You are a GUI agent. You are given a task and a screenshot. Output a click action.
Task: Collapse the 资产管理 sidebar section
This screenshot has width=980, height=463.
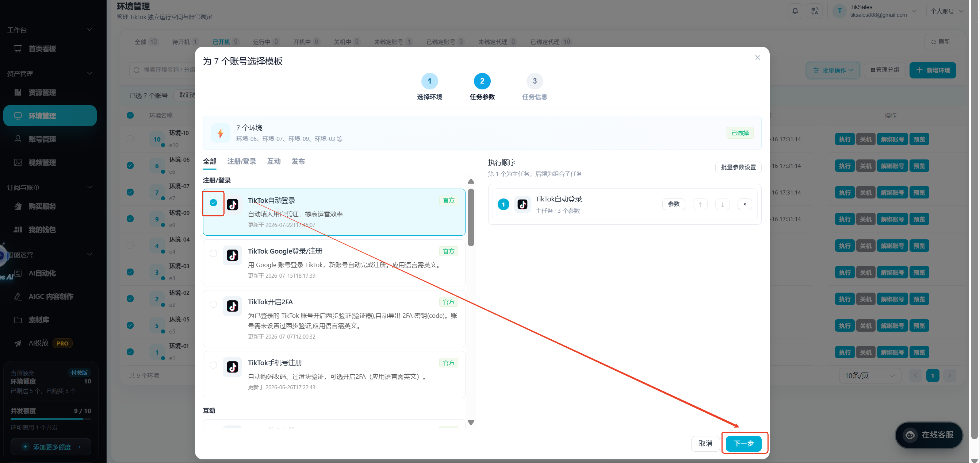(x=90, y=73)
